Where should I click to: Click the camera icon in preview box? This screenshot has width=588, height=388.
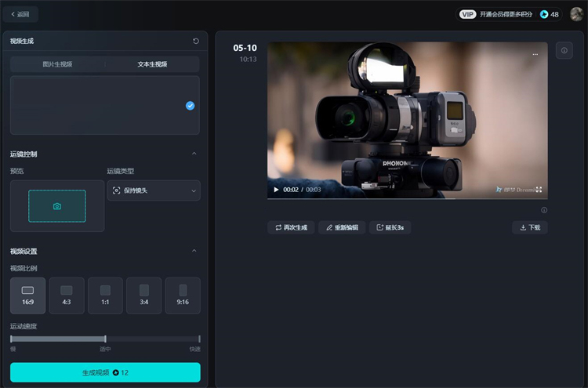57,206
